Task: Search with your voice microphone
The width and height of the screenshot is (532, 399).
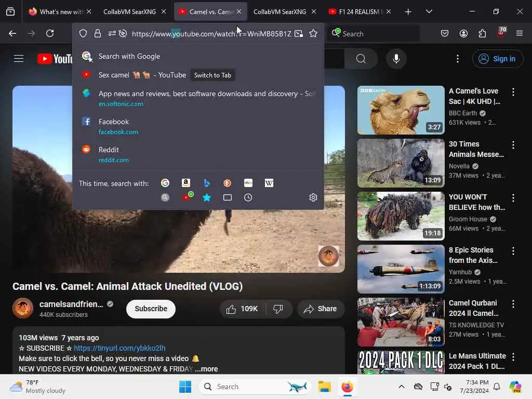Action: 396,59
